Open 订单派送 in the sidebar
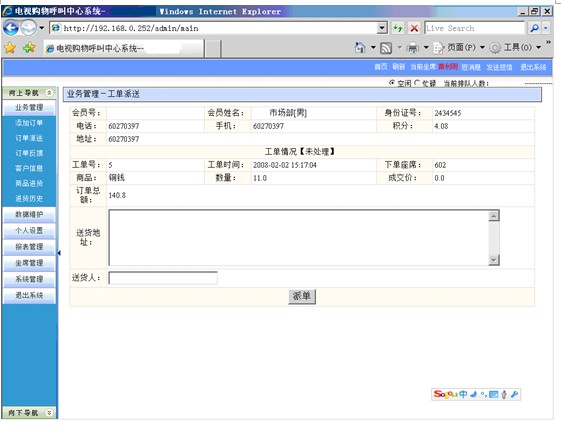This screenshot has height=435, width=561. [29, 138]
